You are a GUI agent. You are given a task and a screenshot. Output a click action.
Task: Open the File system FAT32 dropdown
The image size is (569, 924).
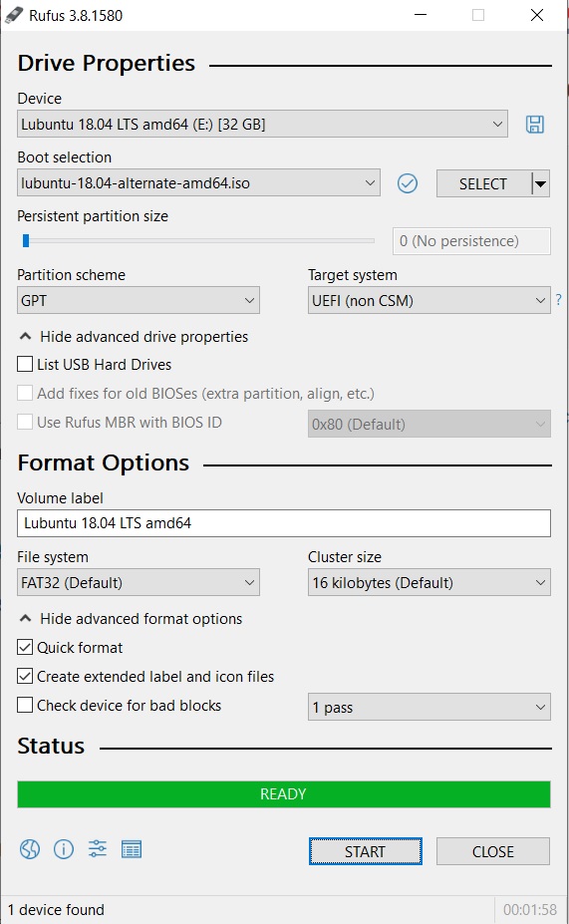139,583
